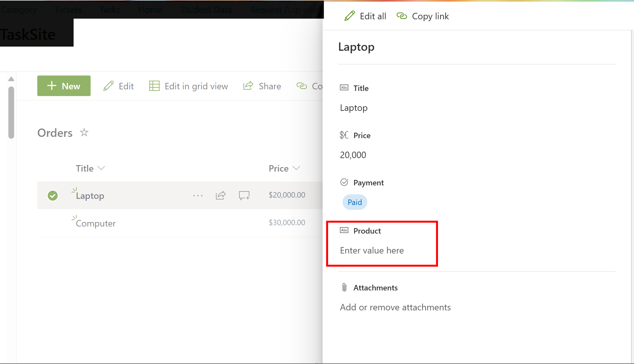
Task: Click the Copy link icon
Action: point(401,16)
